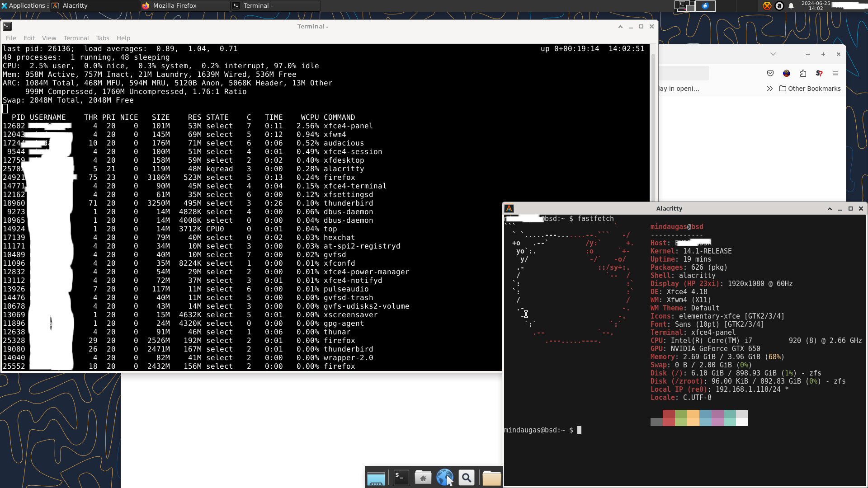Open the Terminal window menu icon
Image resolution: width=868 pixels, height=488 pixels.
7,26
